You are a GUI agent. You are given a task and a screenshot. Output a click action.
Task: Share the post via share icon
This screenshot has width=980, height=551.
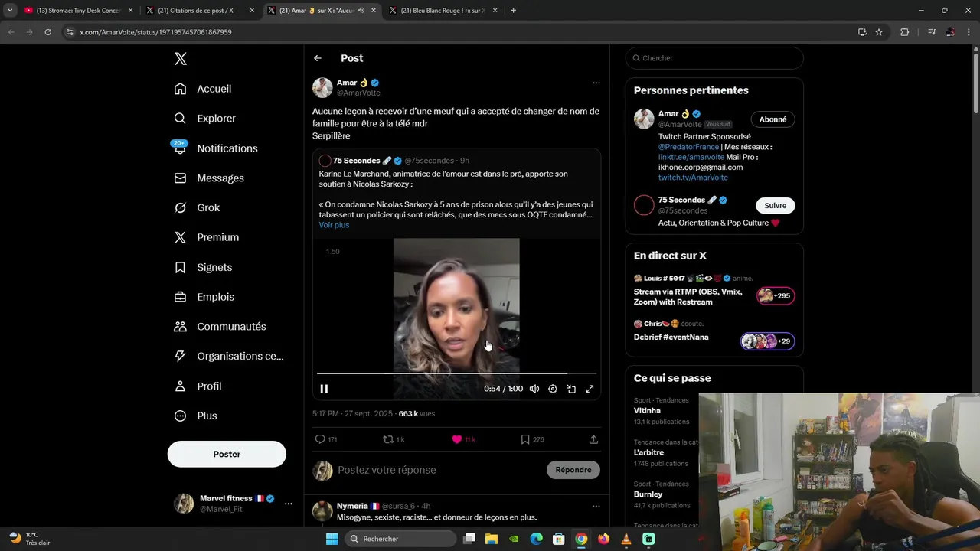click(593, 439)
